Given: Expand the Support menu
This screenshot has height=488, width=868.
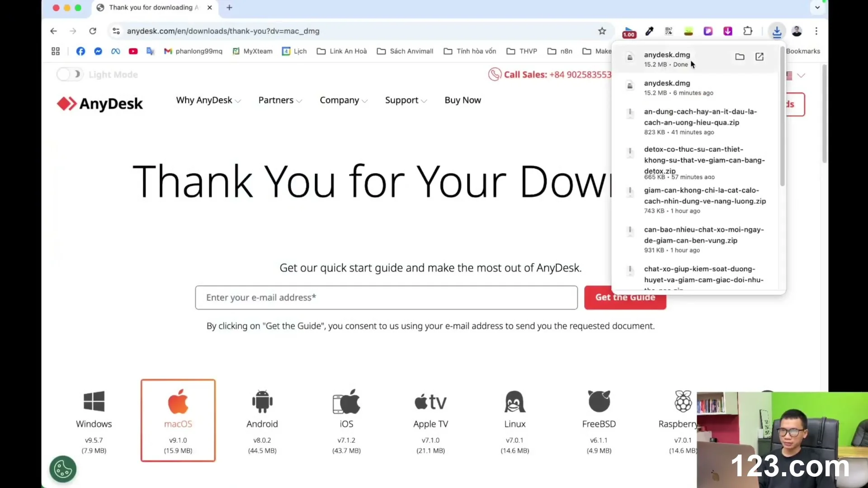Looking at the screenshot, I should coord(406,100).
